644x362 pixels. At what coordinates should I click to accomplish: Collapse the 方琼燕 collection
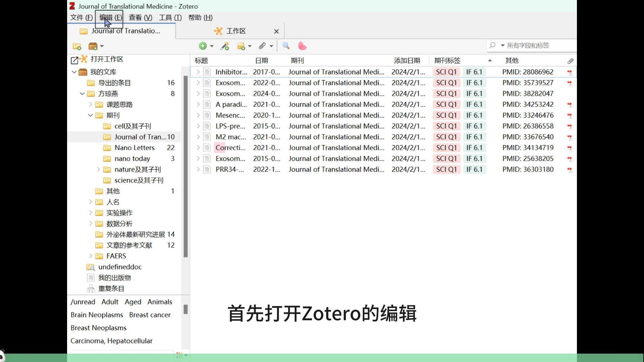point(82,94)
